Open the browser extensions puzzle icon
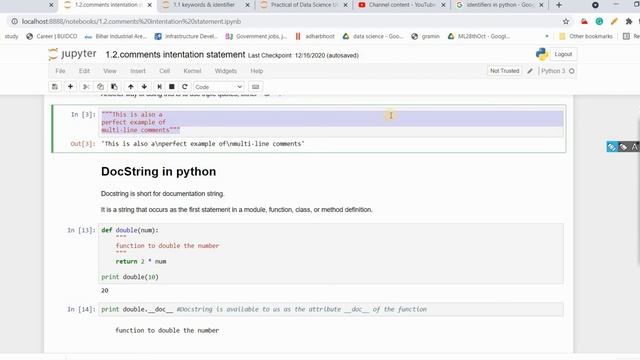Image resolution: width=640 pixels, height=360 pixels. [629, 21]
